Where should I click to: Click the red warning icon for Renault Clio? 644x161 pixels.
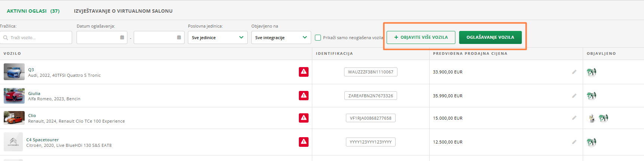click(303, 118)
